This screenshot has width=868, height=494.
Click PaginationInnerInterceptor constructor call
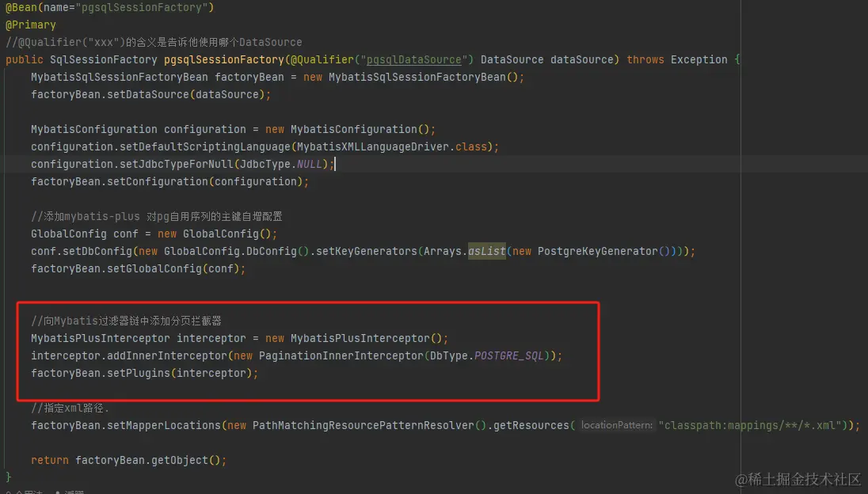341,355
